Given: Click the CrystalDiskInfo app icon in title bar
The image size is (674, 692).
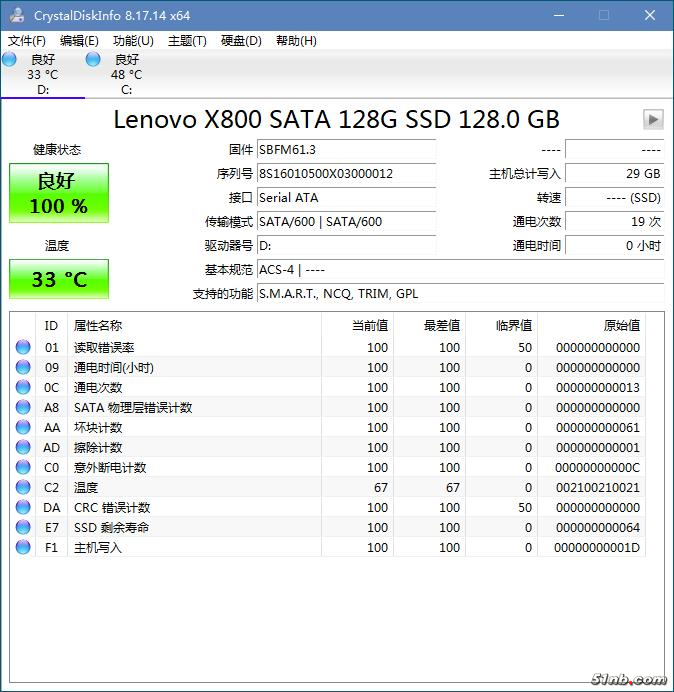Looking at the screenshot, I should (x=17, y=15).
